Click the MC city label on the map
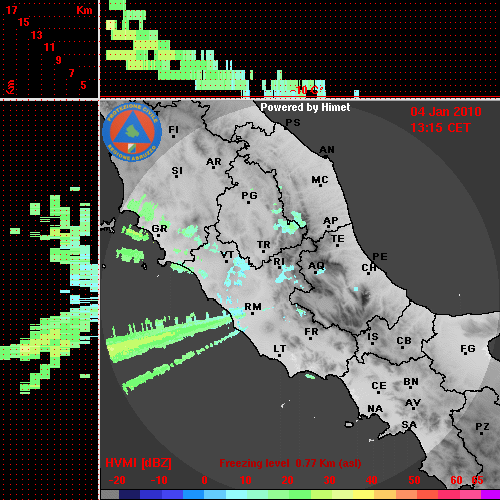500x500 pixels. tap(320, 180)
